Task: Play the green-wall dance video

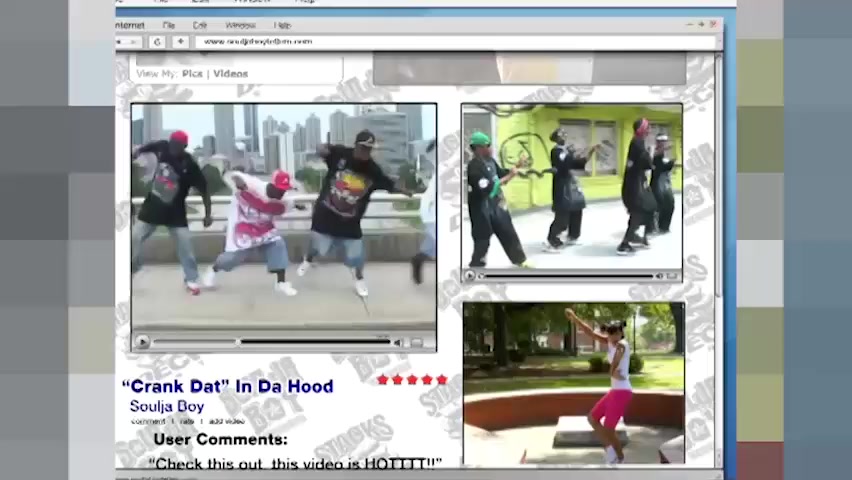Action: [470, 276]
